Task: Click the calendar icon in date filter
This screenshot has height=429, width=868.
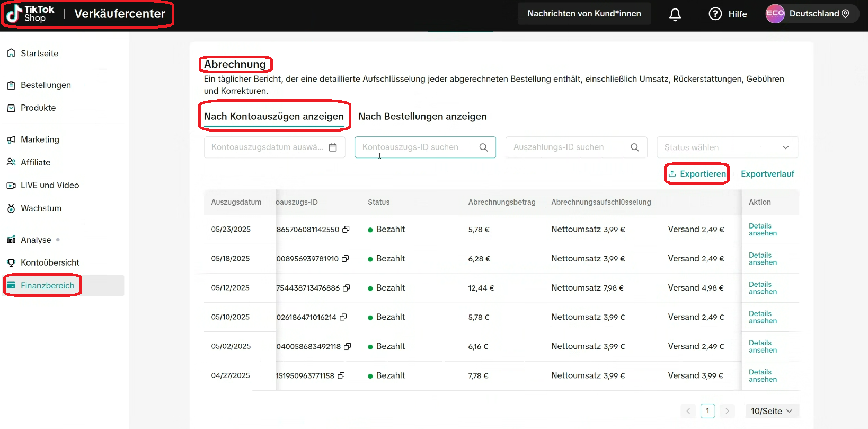Action: [x=333, y=147]
